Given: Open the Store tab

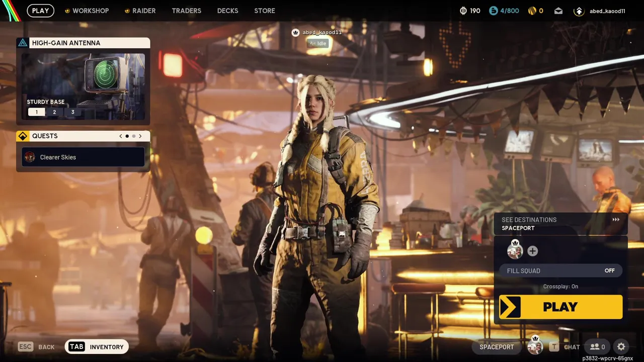Looking at the screenshot, I should pos(265,11).
